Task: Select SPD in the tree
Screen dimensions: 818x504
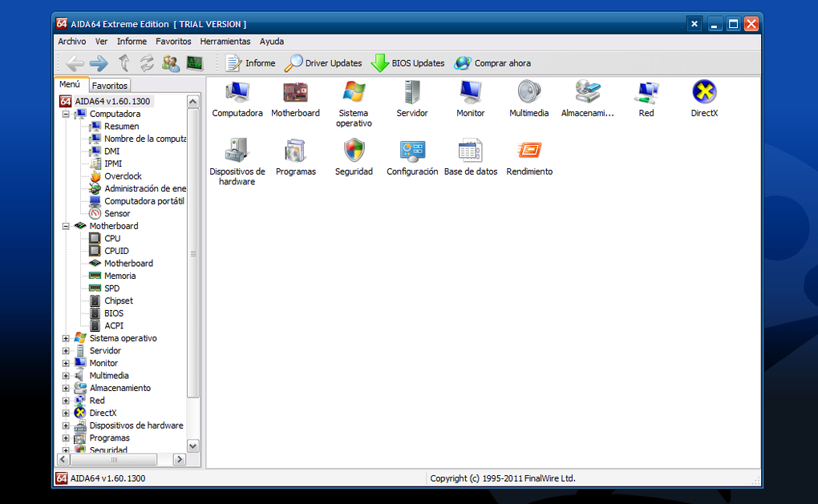Action: [x=111, y=288]
